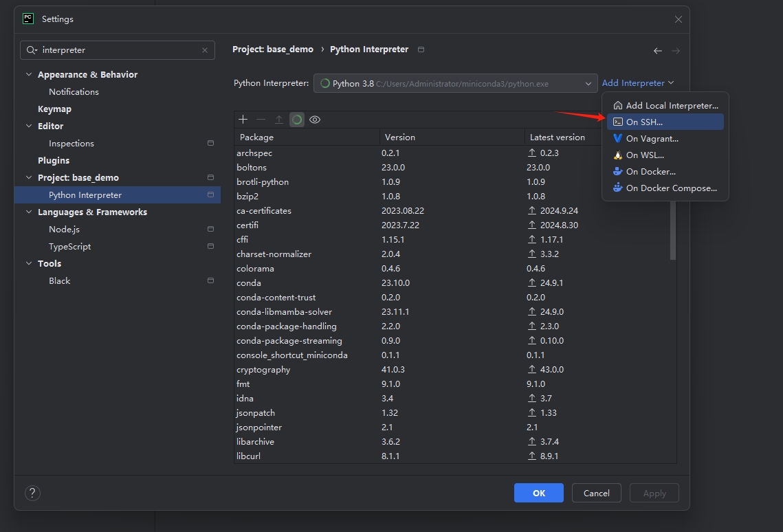The image size is (783, 532).
Task: Collapse the Appearance & Behavior section
Action: click(29, 74)
